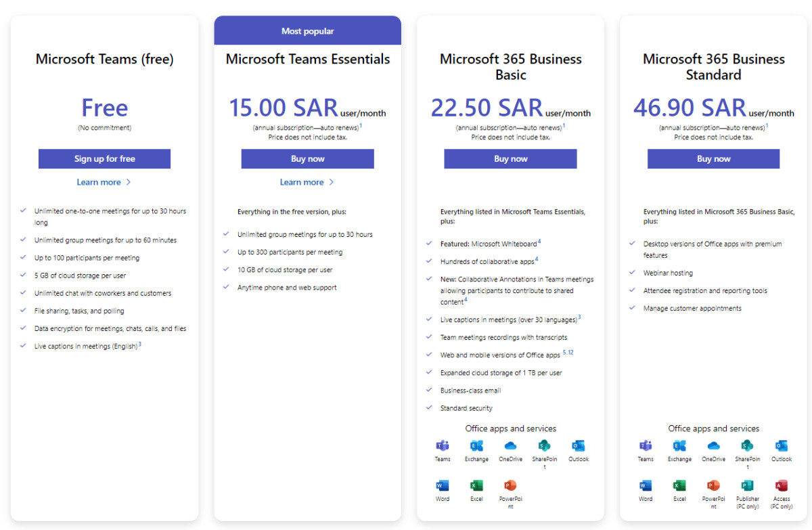
Task: Click Webinar hosting feature
Action: (x=668, y=273)
